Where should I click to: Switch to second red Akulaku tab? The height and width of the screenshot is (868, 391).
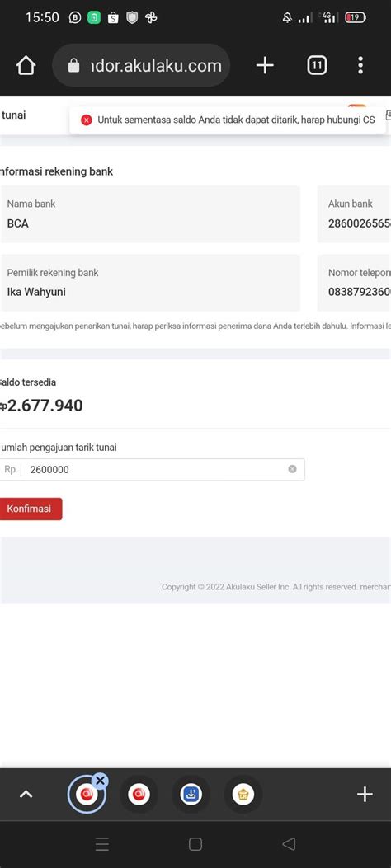pos(139,795)
